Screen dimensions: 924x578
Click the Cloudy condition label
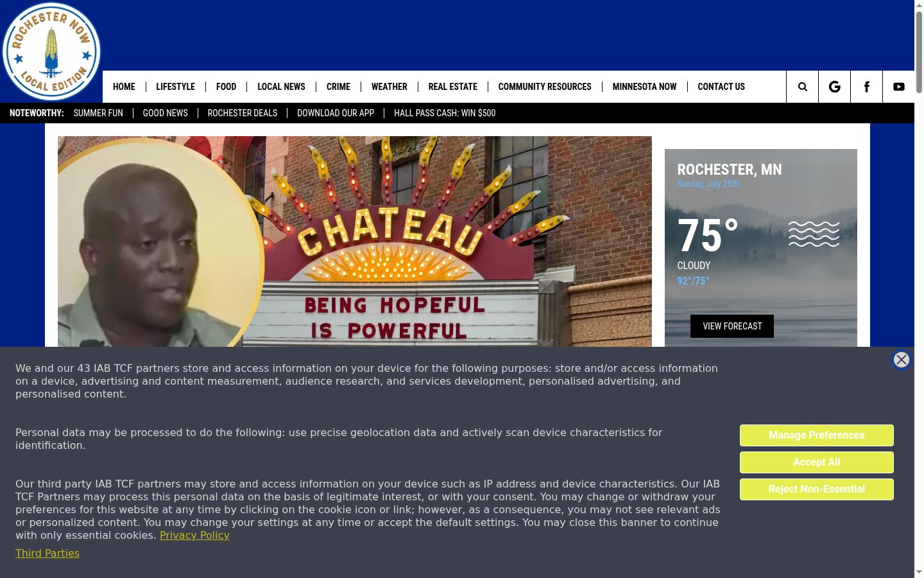coord(694,265)
